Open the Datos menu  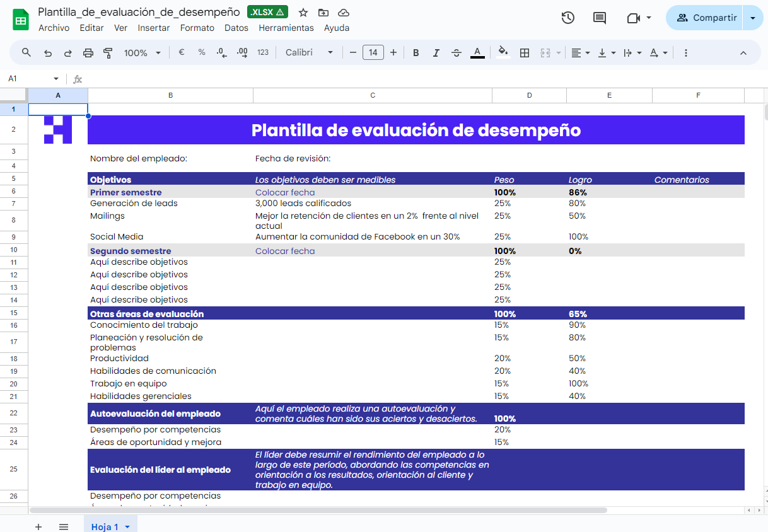236,28
